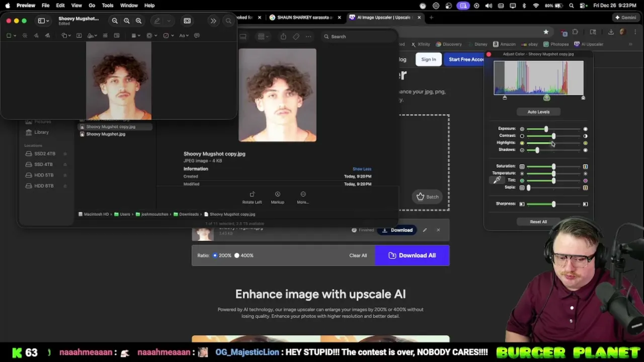Open the File menu

pos(45,6)
